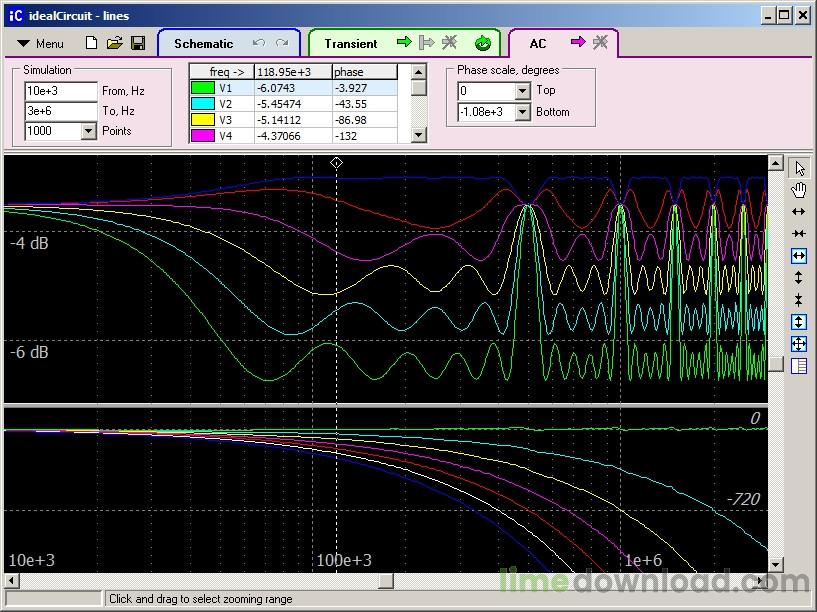Click the Redo arrow in Schematic tab
The height and width of the screenshot is (612, 817).
[282, 43]
